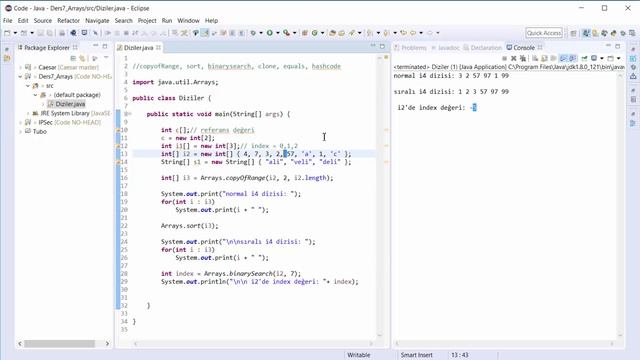This screenshot has width=640, height=360.
Task: Click the Pin Console icon
Action: click(584, 58)
